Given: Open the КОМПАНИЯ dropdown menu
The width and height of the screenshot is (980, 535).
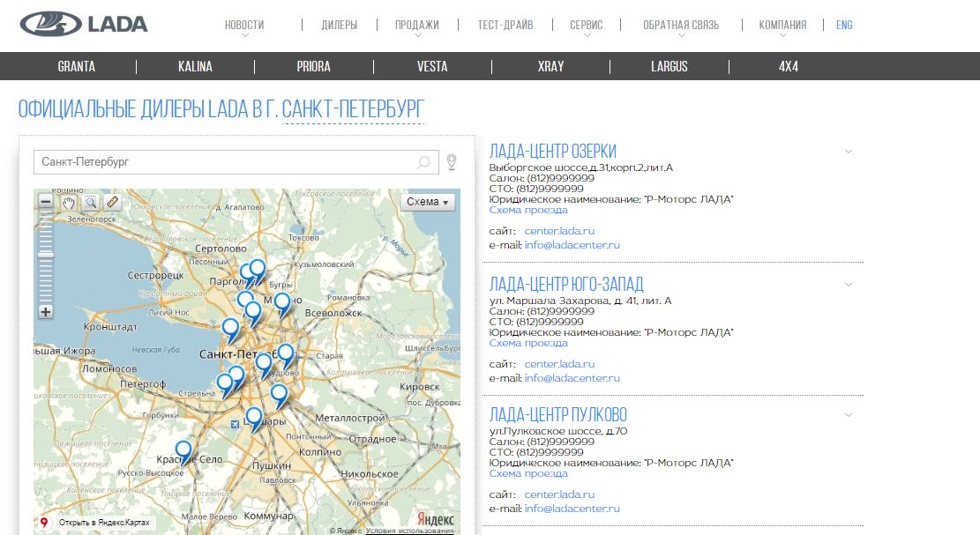Looking at the screenshot, I should [x=782, y=26].
